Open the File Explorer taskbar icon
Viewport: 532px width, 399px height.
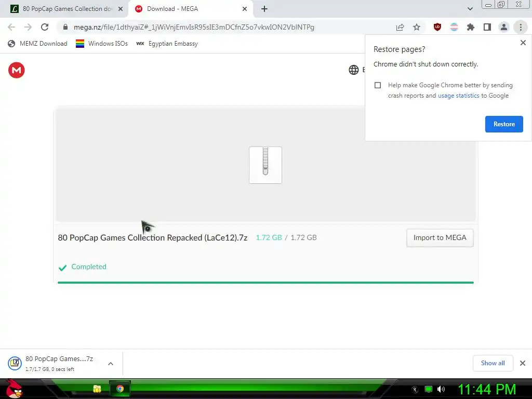click(97, 389)
